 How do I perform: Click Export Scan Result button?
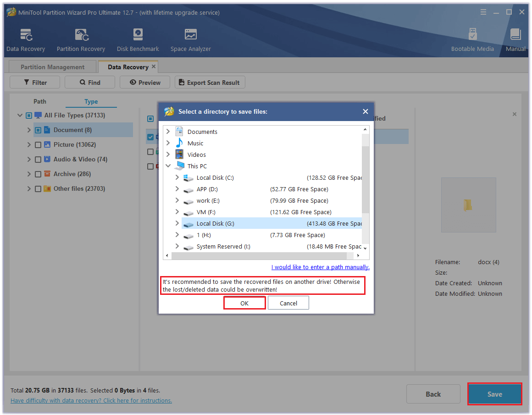coord(210,83)
